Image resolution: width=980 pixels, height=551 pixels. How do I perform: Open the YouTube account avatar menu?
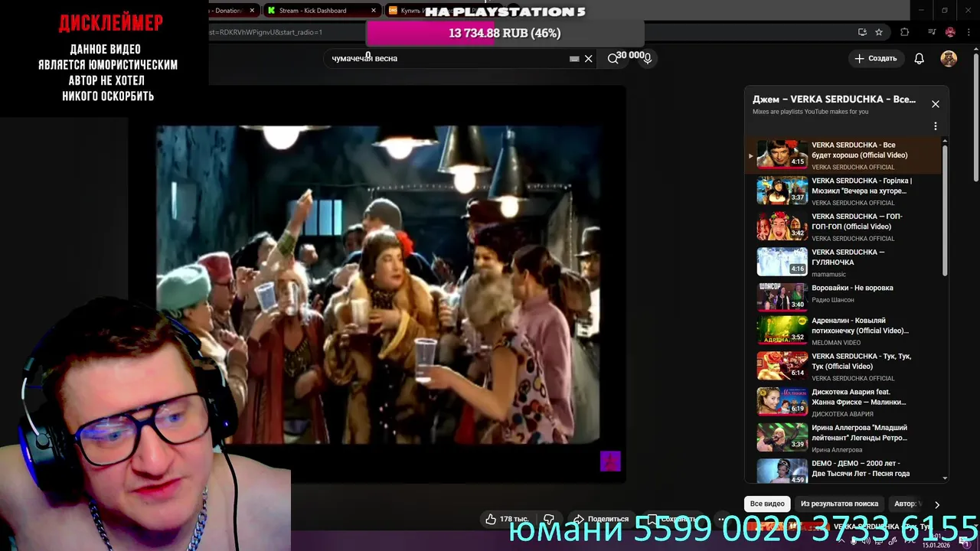[949, 58]
